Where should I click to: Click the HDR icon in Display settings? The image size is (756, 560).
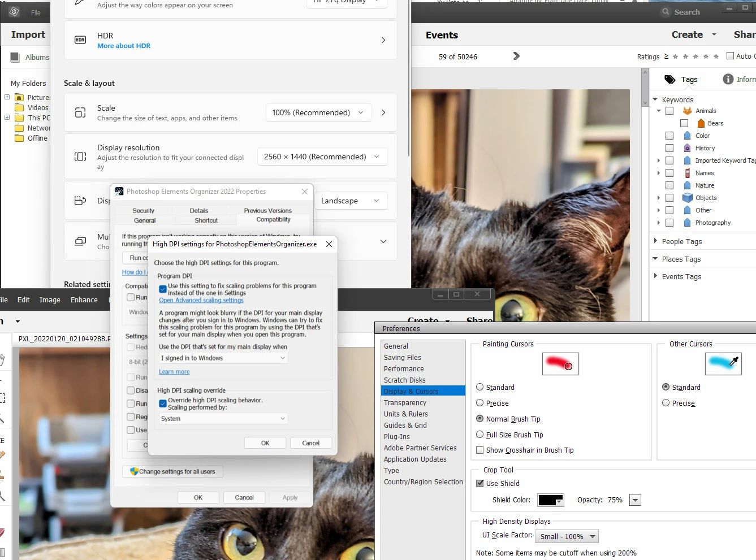[x=80, y=40]
